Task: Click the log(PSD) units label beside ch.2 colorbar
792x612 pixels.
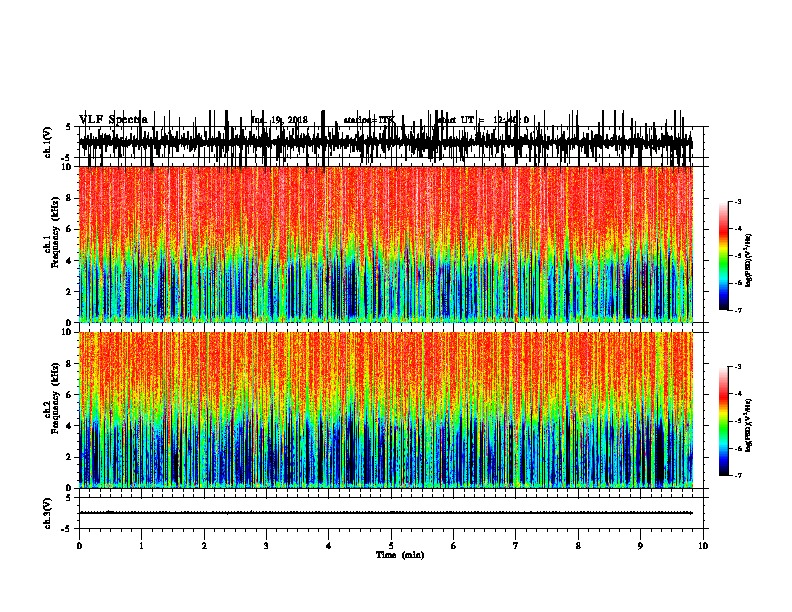Action: (x=748, y=425)
